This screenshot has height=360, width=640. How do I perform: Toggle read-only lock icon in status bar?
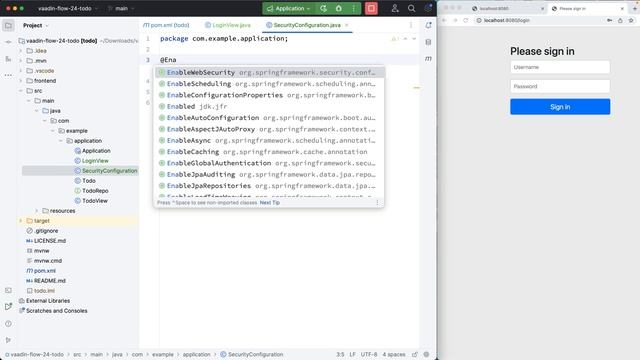coord(415,355)
